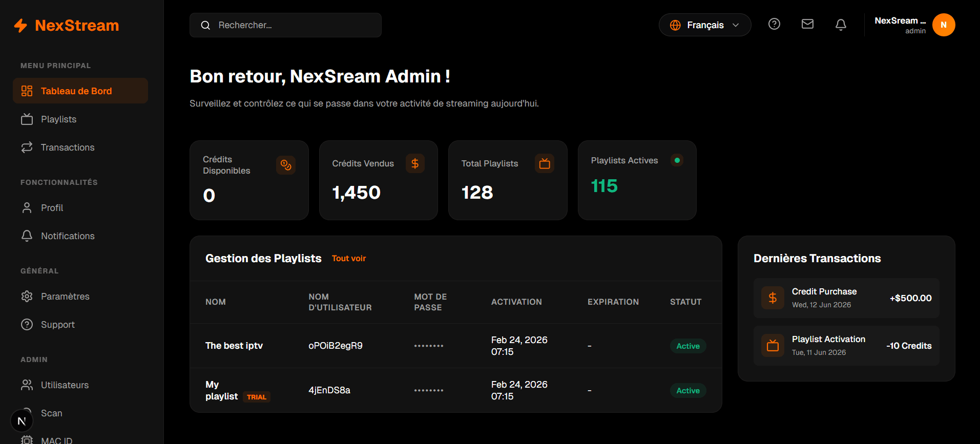Click the Playlists Actives green dot icon
This screenshot has width=980, height=444.
click(x=677, y=160)
